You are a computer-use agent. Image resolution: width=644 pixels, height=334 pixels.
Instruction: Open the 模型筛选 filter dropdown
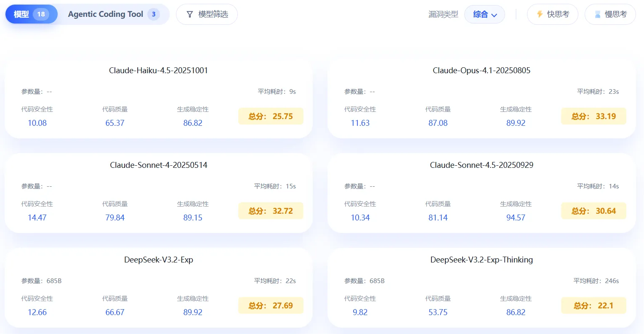[x=207, y=14]
